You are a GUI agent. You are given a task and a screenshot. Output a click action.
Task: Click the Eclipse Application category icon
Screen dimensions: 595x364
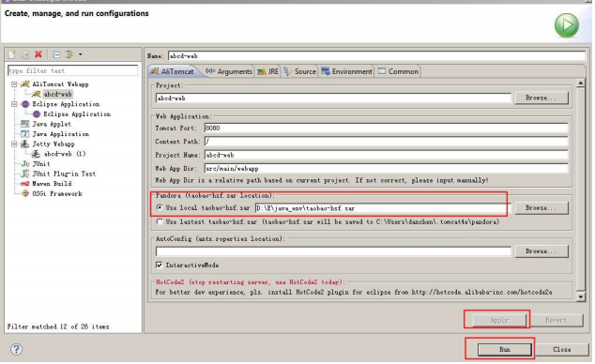click(25, 104)
